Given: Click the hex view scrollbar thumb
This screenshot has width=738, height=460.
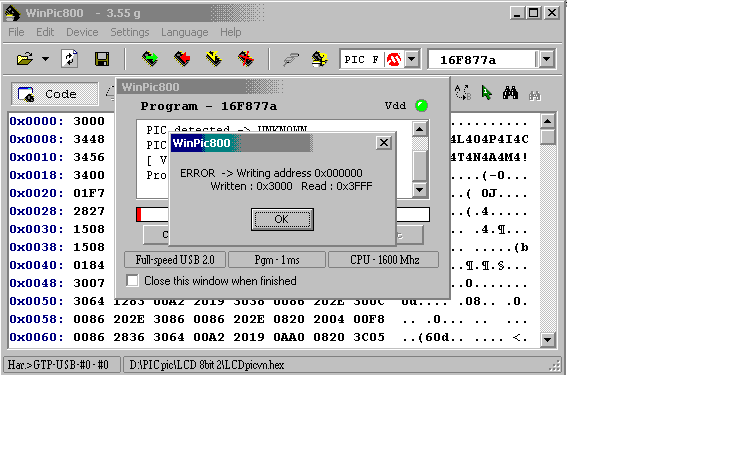Looking at the screenshot, I should (x=547, y=137).
